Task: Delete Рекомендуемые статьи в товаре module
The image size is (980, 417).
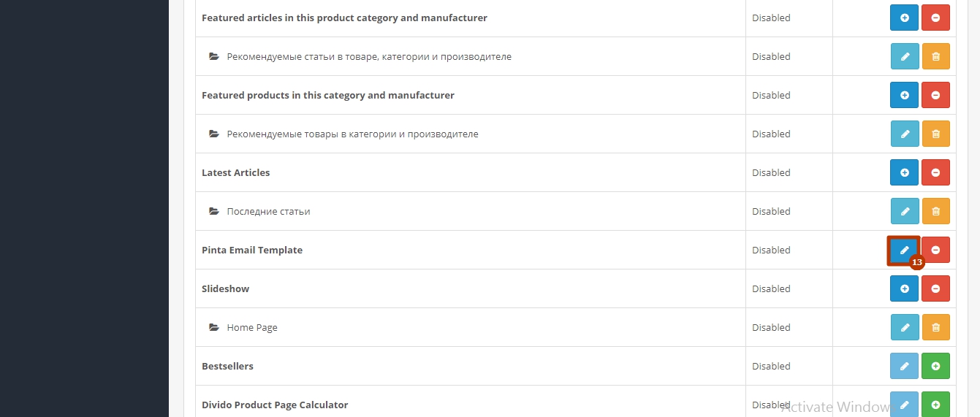Action: 935,56
